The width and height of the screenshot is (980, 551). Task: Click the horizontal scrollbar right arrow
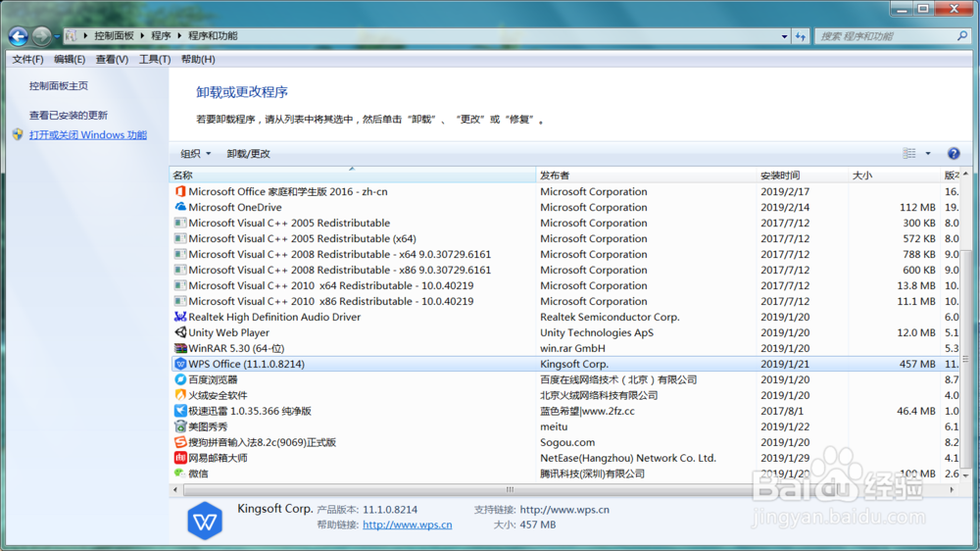[952, 489]
